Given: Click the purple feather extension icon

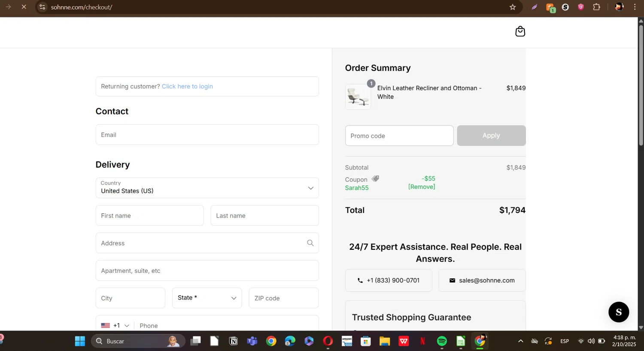Looking at the screenshot, I should (x=535, y=7).
